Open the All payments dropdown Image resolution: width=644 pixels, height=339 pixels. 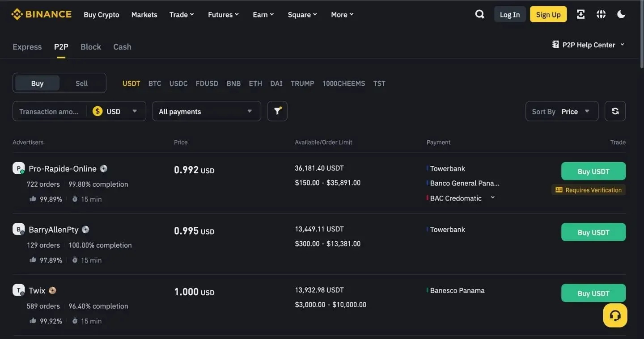(x=206, y=111)
